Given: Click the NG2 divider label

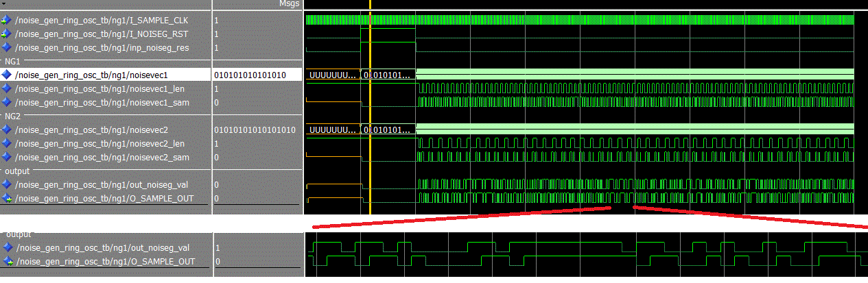Looking at the screenshot, I should click(x=14, y=116).
